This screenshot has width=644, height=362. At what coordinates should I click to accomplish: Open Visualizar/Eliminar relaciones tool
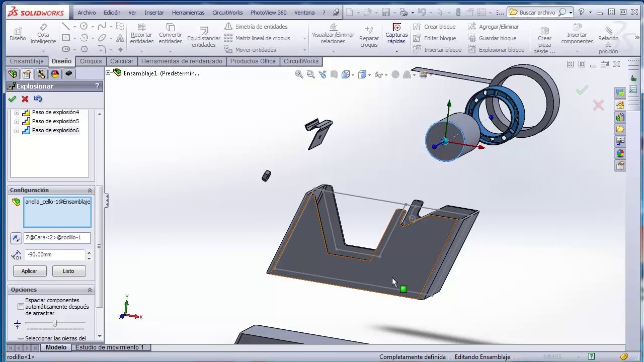click(333, 34)
